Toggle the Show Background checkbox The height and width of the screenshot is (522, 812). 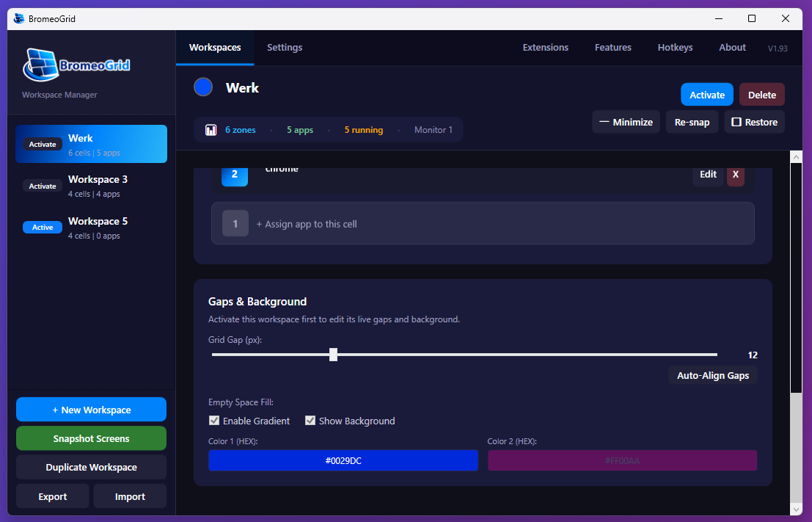click(310, 421)
